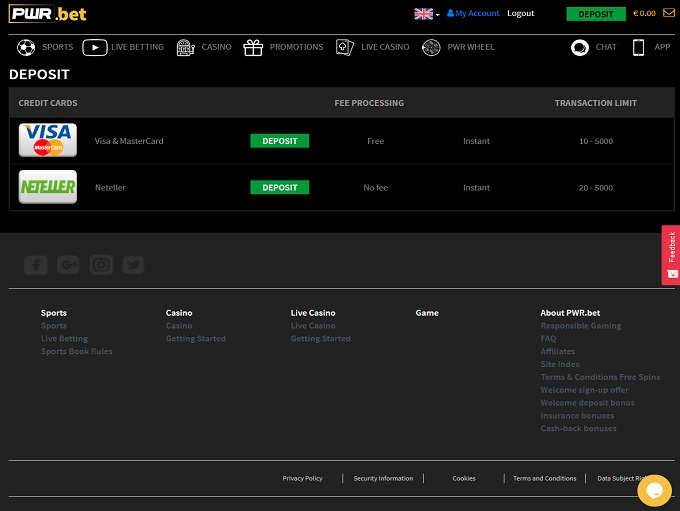
Task: Click the Logout link
Action: click(x=520, y=14)
